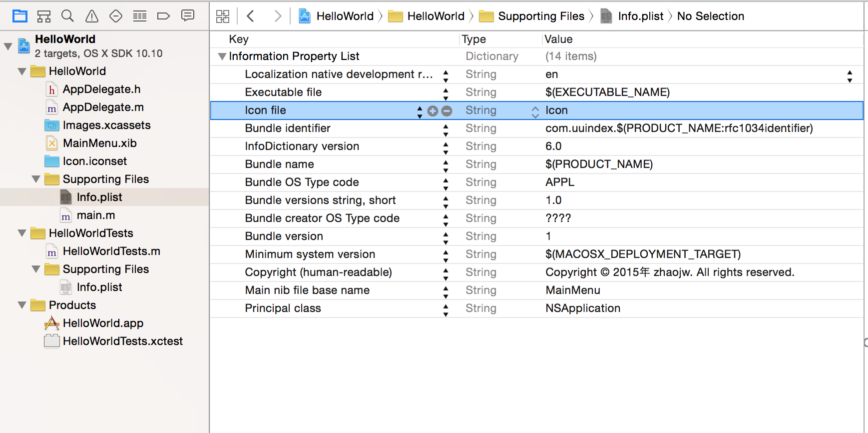Click Supporting Files in the jump bar
Viewport: 868px width, 433px height.
pyautogui.click(x=532, y=16)
